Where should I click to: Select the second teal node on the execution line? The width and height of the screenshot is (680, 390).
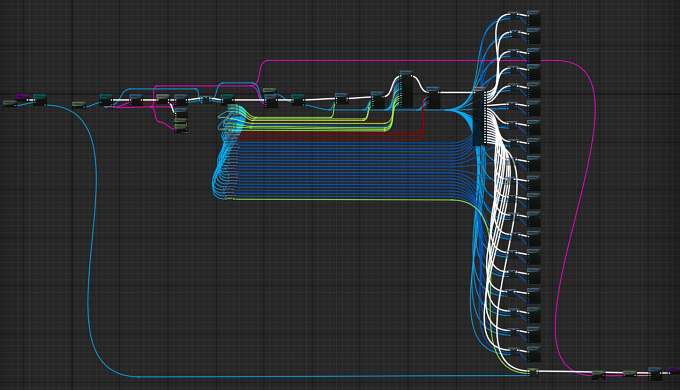point(106,100)
